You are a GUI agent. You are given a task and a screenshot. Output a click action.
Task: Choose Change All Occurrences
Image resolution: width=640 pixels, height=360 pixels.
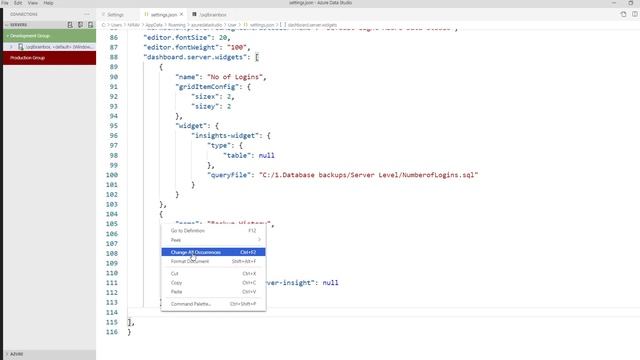point(213,252)
